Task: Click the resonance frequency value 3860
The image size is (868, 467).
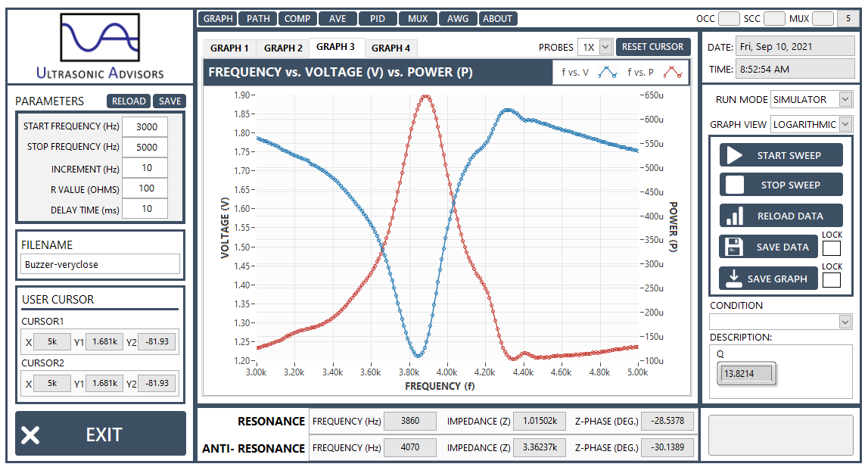Action: pyautogui.click(x=409, y=421)
